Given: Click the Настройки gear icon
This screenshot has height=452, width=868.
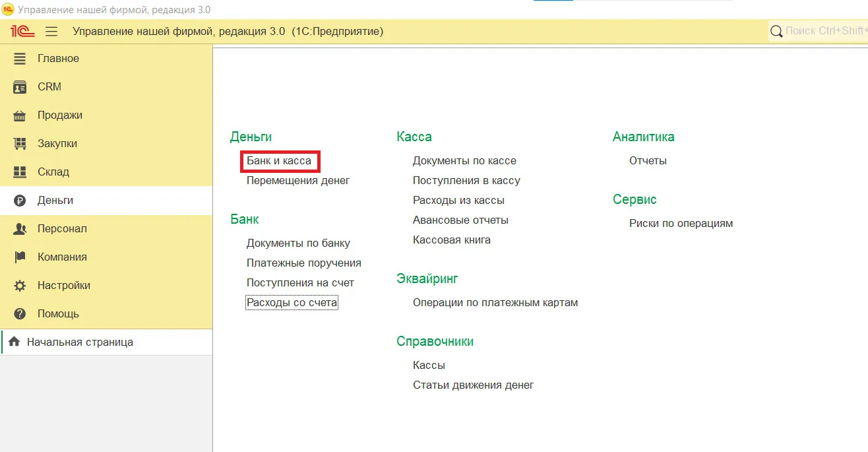Looking at the screenshot, I should 20,286.
